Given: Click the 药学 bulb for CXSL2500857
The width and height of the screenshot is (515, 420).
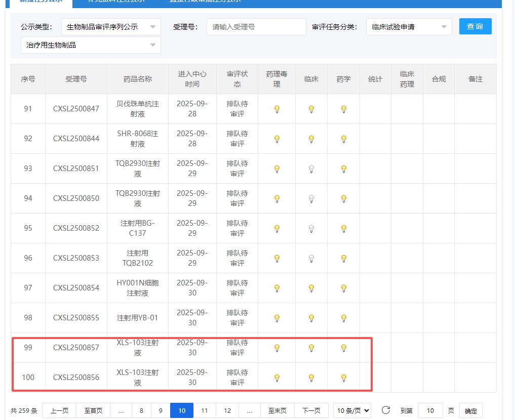Looking at the screenshot, I should (344, 348).
